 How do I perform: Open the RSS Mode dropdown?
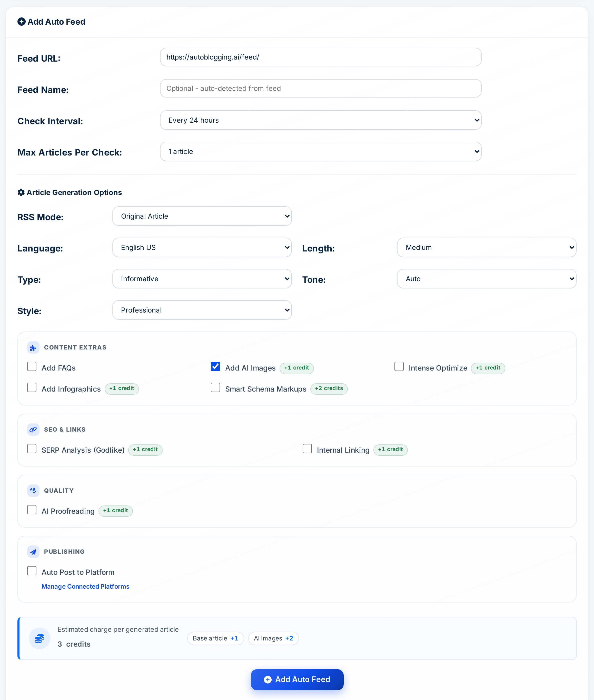pos(202,216)
